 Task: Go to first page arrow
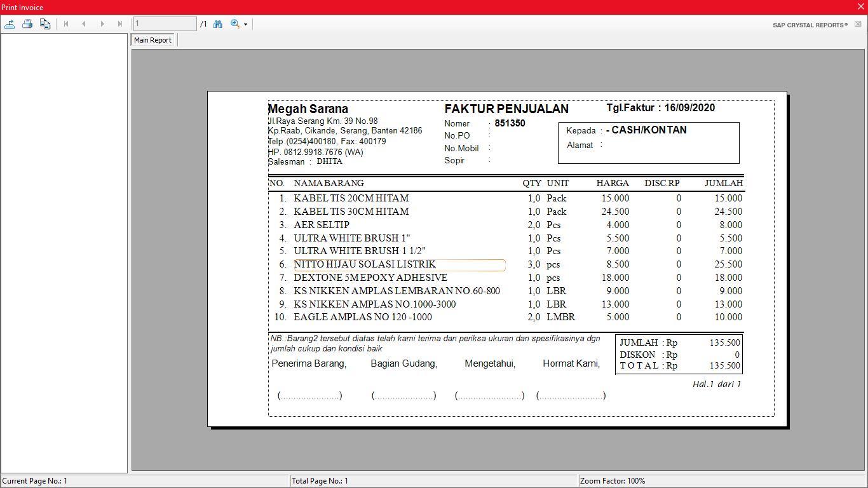click(65, 24)
